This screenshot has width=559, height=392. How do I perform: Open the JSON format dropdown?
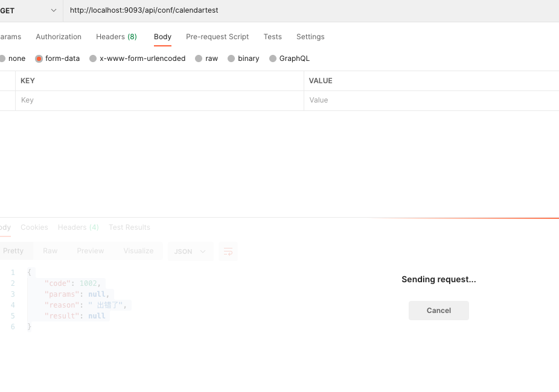[x=190, y=251]
